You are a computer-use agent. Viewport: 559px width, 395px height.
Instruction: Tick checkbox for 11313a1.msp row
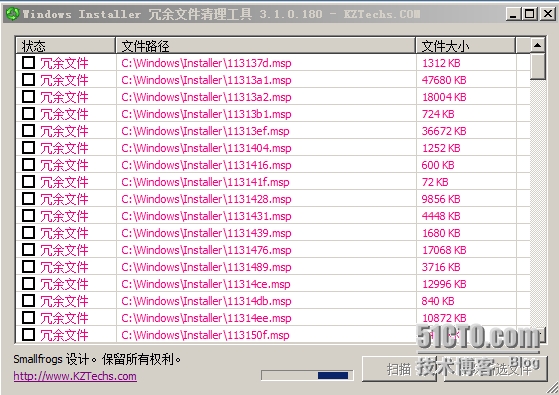tap(29, 80)
